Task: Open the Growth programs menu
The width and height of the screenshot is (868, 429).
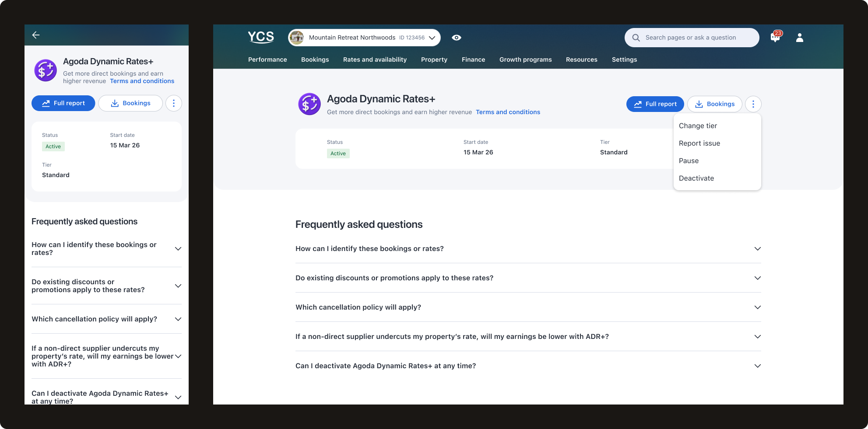Action: point(526,59)
